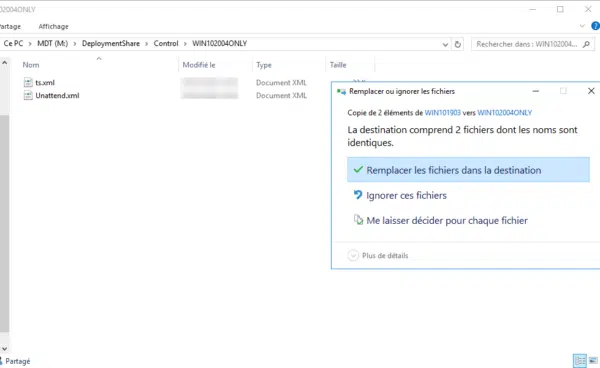Screen dimensions: 600x368
Task: Open the blue help question mark
Action: coord(595,26)
